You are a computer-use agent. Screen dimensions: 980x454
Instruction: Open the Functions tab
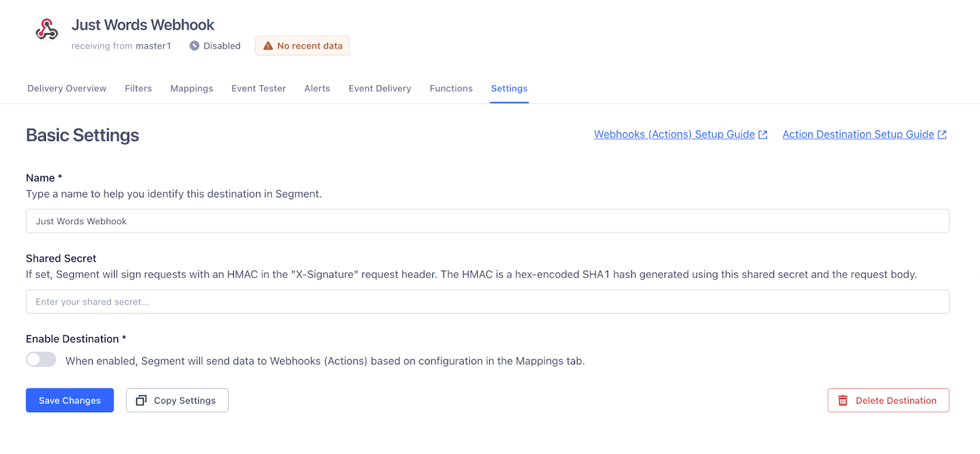[451, 88]
